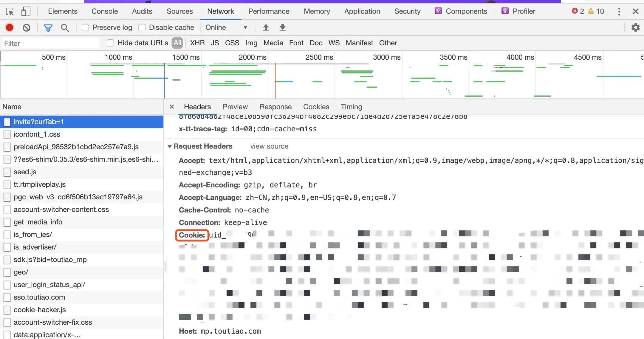Viewport: 644px width, 339px height.
Task: Switch to the Console tab
Action: coord(105,11)
